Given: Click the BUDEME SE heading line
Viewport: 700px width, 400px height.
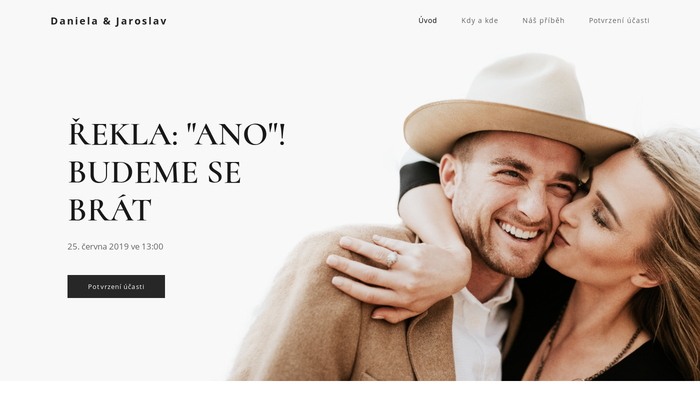Looking at the screenshot, I should click(x=154, y=172).
